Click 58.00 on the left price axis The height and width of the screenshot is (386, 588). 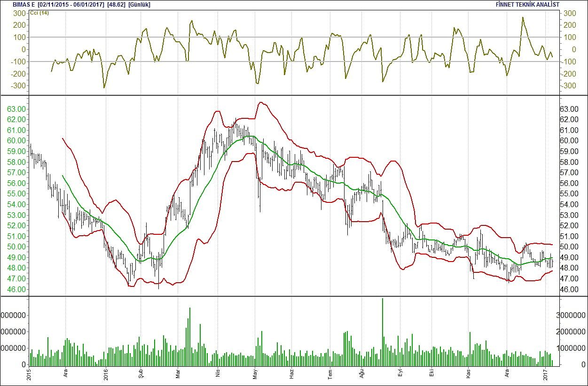(x=16, y=162)
